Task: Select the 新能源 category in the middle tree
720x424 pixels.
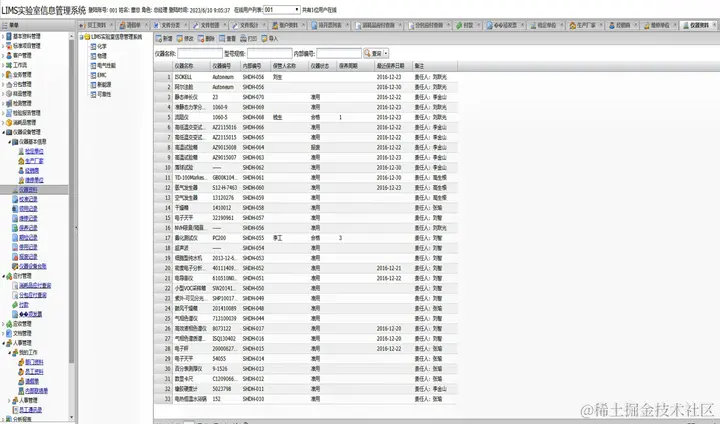Action: (104, 85)
